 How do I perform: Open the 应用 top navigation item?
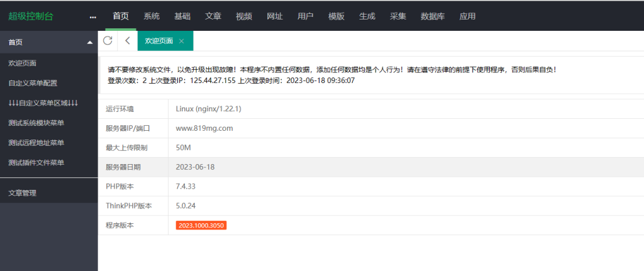point(467,16)
